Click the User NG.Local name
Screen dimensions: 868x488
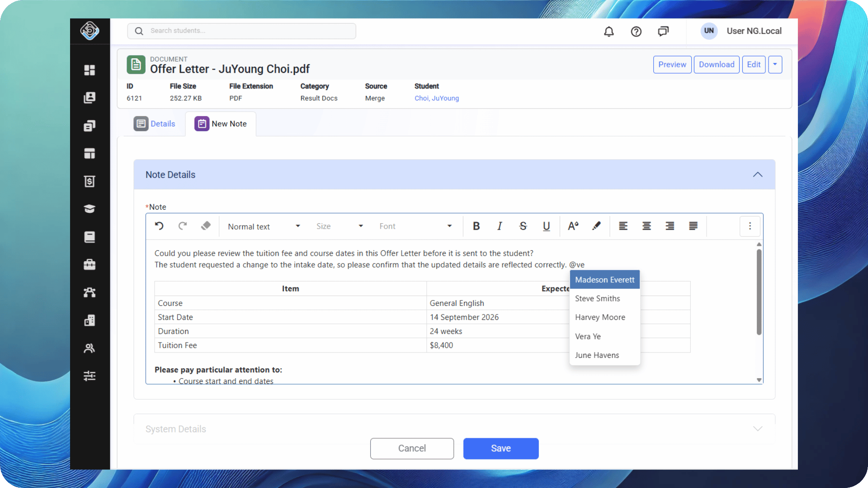[x=754, y=31]
